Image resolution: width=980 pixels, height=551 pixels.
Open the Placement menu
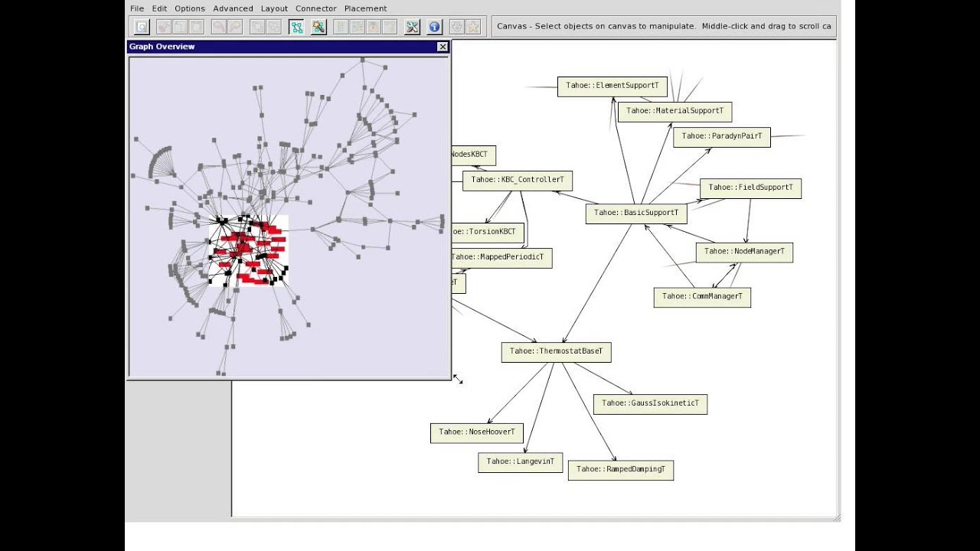tap(365, 8)
